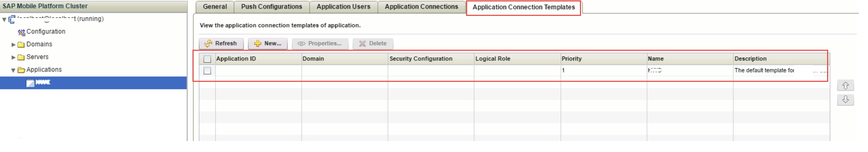This screenshot has width=868, height=152.
Task: Click the Delete button
Action: [x=373, y=44]
